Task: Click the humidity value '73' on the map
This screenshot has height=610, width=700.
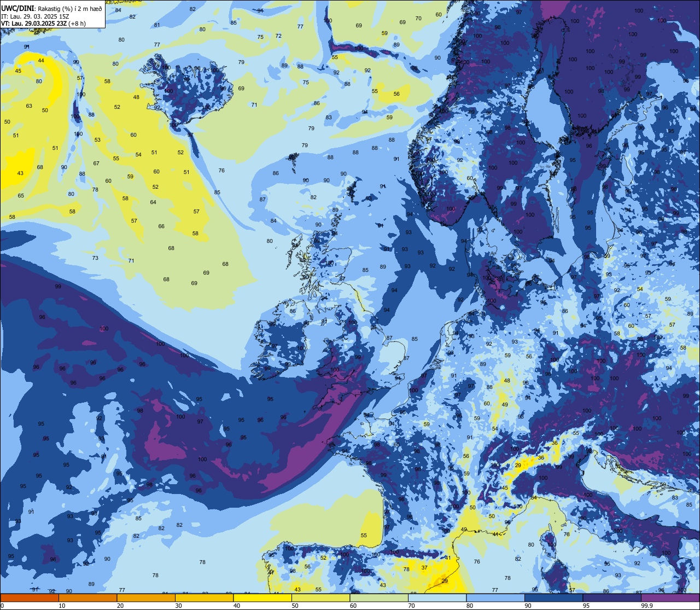Action: [x=95, y=258]
